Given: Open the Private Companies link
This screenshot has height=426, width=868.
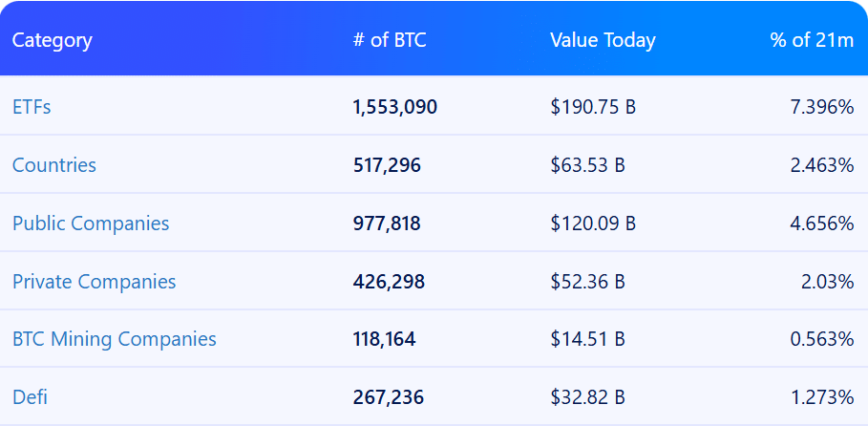Looking at the screenshot, I should pos(94,282).
